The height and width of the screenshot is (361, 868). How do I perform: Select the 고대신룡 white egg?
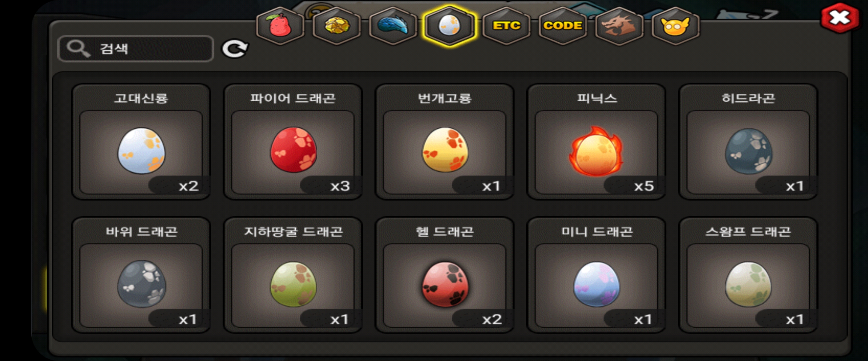click(x=141, y=142)
